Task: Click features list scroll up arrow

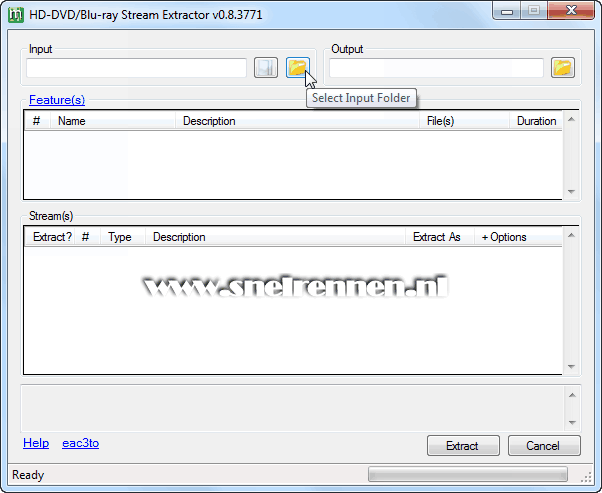Action: [x=571, y=119]
